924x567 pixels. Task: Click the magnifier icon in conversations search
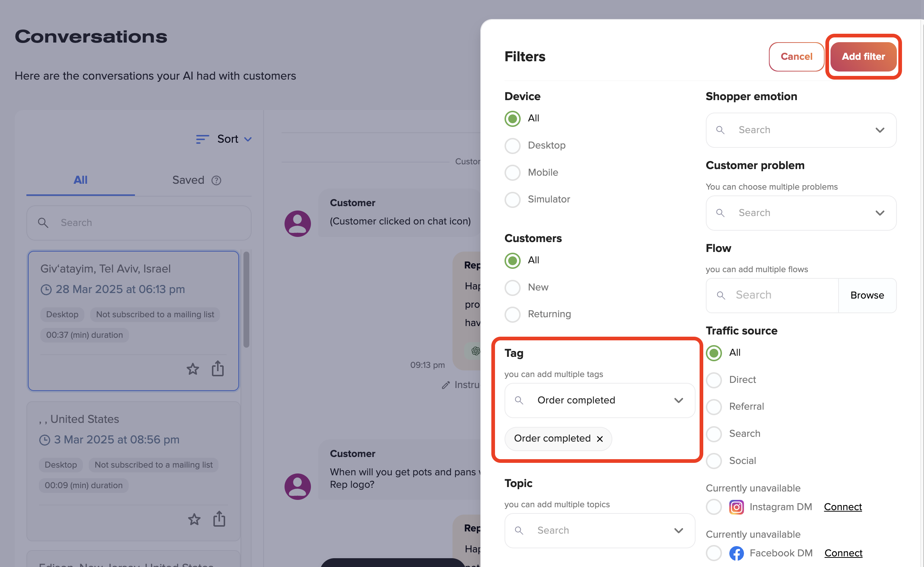(x=43, y=223)
